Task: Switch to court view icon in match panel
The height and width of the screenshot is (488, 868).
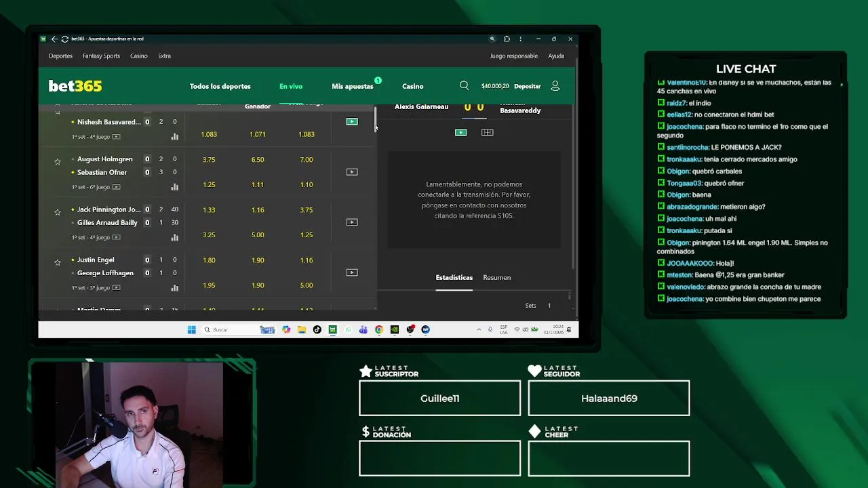Action: 487,132
